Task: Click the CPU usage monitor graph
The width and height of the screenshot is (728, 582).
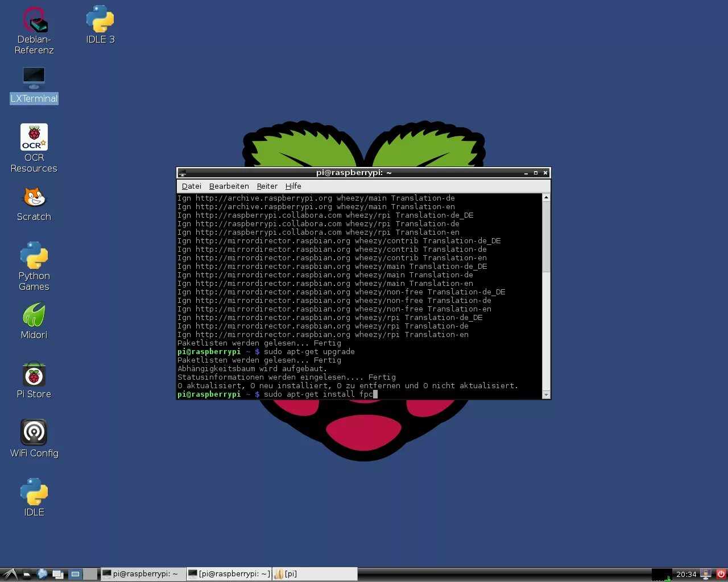Action: [x=661, y=574]
